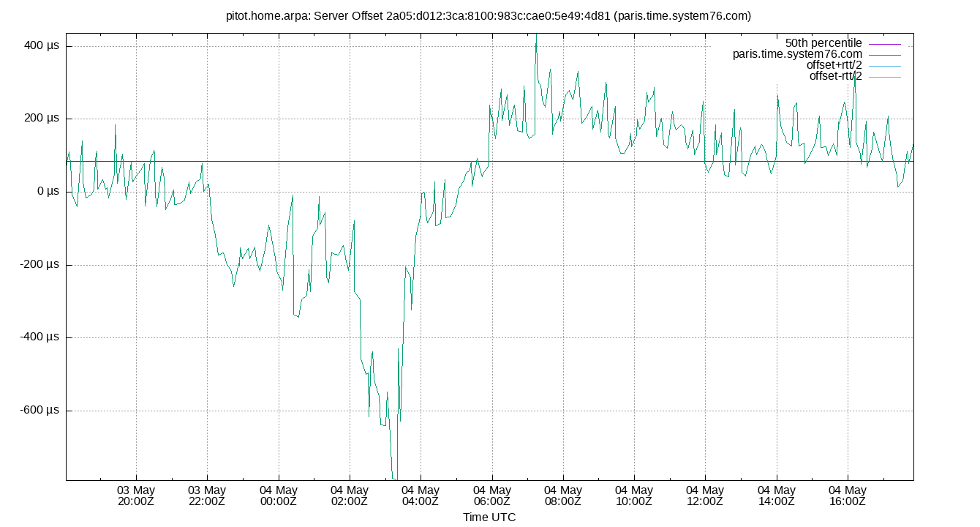Screen dimensions: 980x527
Task: Click the '-400 µs' y-axis label
Action: pos(39,337)
